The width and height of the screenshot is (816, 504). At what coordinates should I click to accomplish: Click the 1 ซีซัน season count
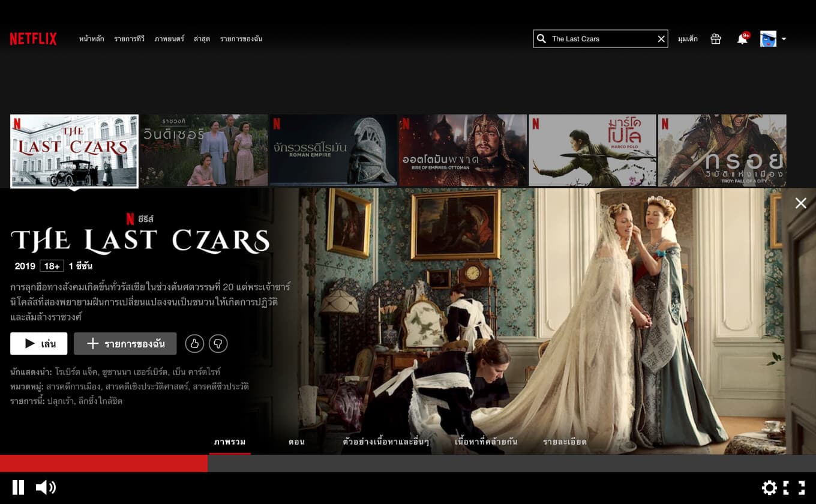[80, 266]
